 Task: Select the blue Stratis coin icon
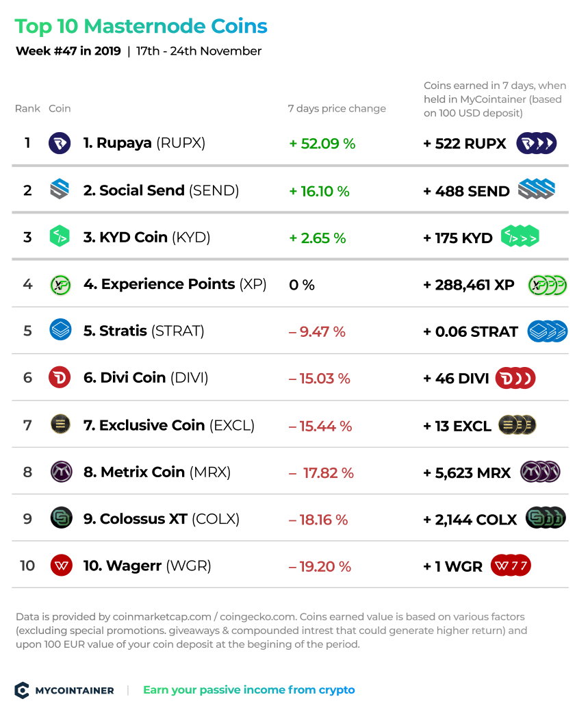tap(60, 330)
